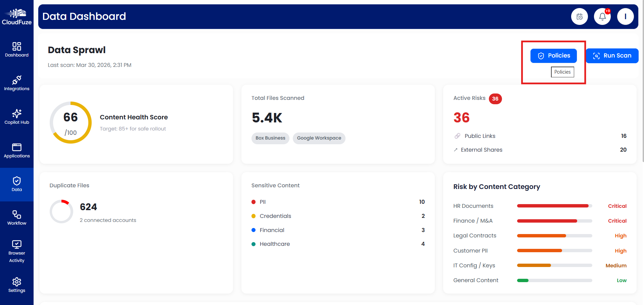Click the CloudFuze logo

(x=16, y=16)
